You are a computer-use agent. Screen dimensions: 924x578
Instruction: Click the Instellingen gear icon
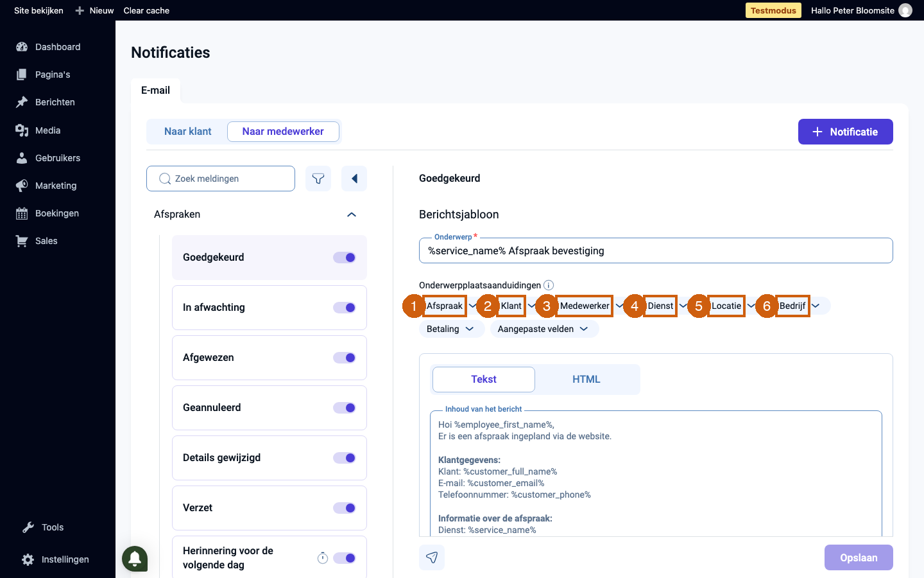pyautogui.click(x=28, y=559)
